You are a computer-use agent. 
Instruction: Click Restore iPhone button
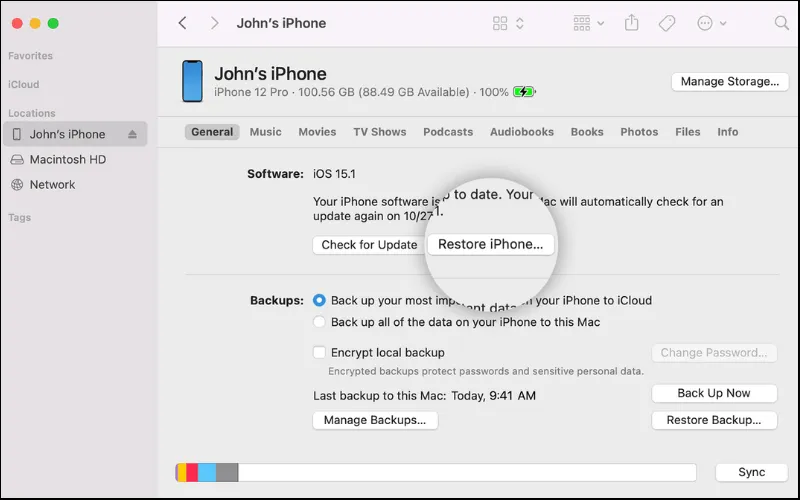coord(490,244)
